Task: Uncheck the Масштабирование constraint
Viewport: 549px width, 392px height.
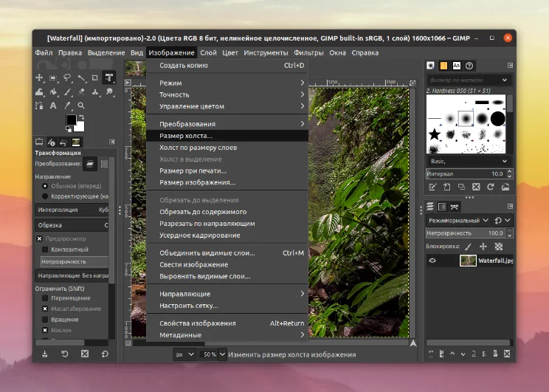Action: pos(45,309)
